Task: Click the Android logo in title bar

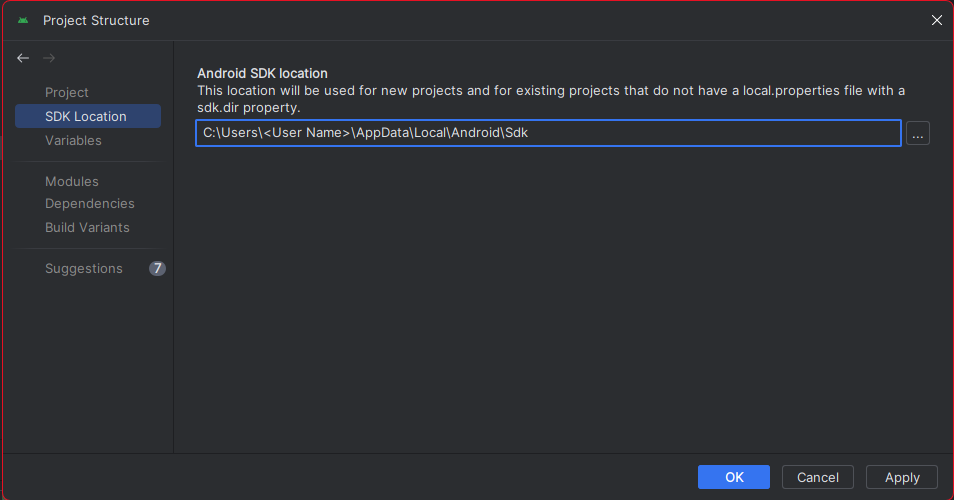Action: click(x=23, y=20)
